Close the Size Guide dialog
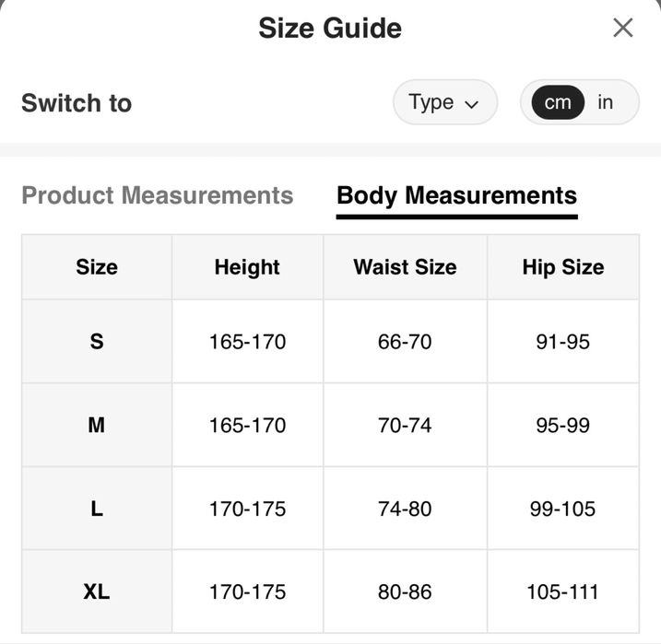Viewport: 661px width, 644px height. pos(623,28)
